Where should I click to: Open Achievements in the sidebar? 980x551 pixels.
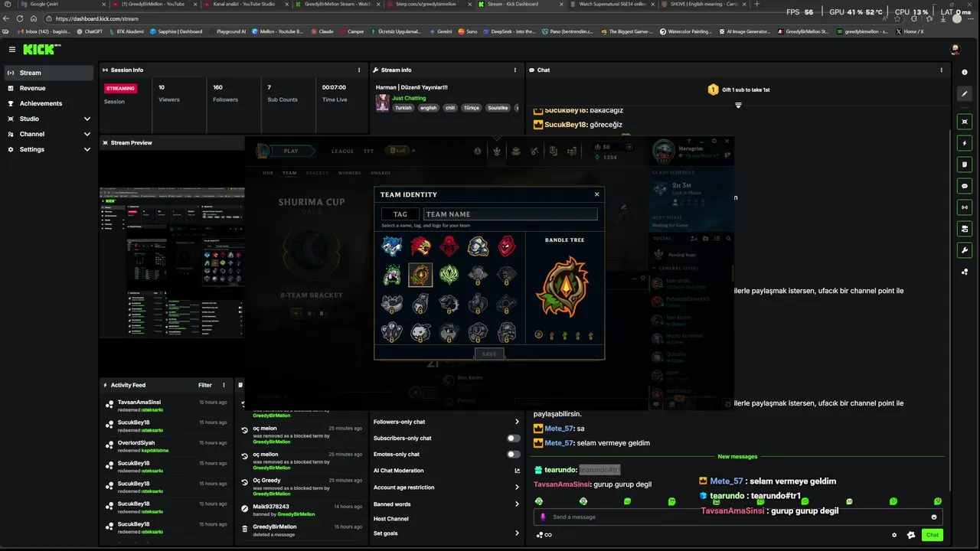50,103
